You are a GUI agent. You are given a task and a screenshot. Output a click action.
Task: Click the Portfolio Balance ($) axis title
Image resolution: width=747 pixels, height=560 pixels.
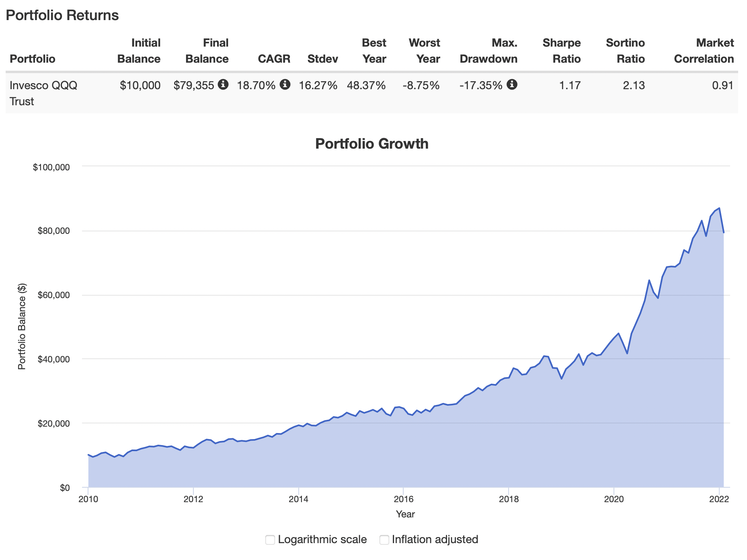22,326
